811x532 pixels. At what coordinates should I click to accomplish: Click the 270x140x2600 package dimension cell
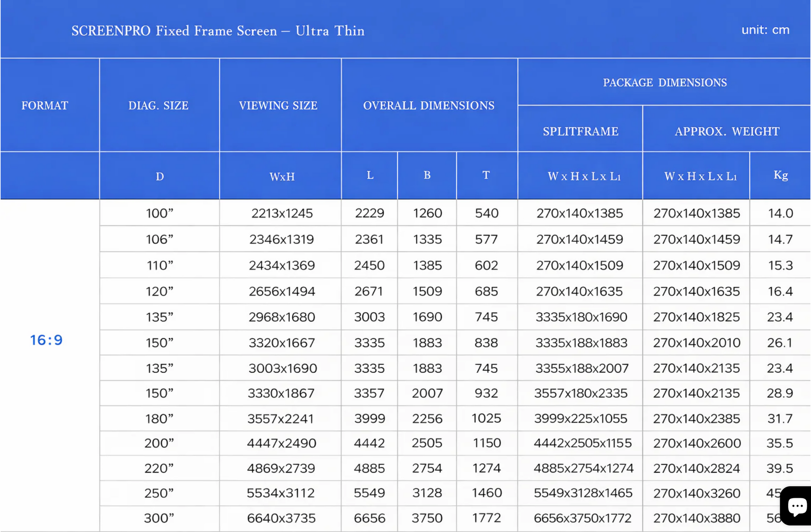(697, 443)
